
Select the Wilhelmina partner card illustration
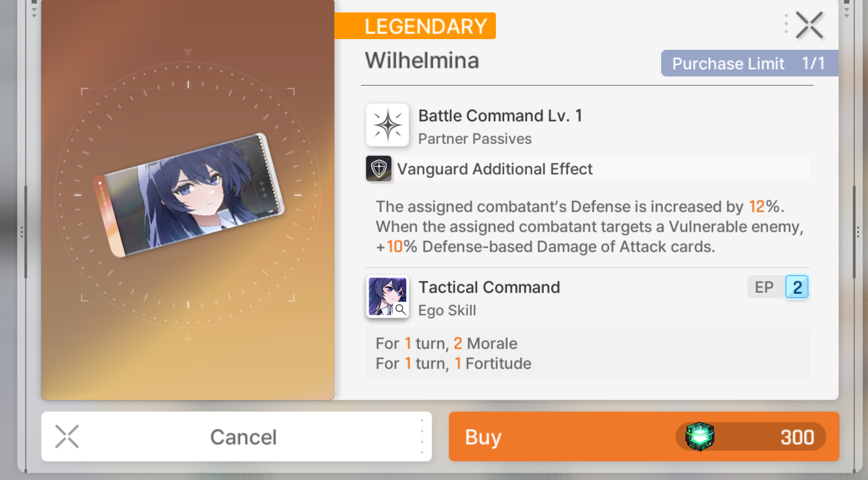point(189,195)
